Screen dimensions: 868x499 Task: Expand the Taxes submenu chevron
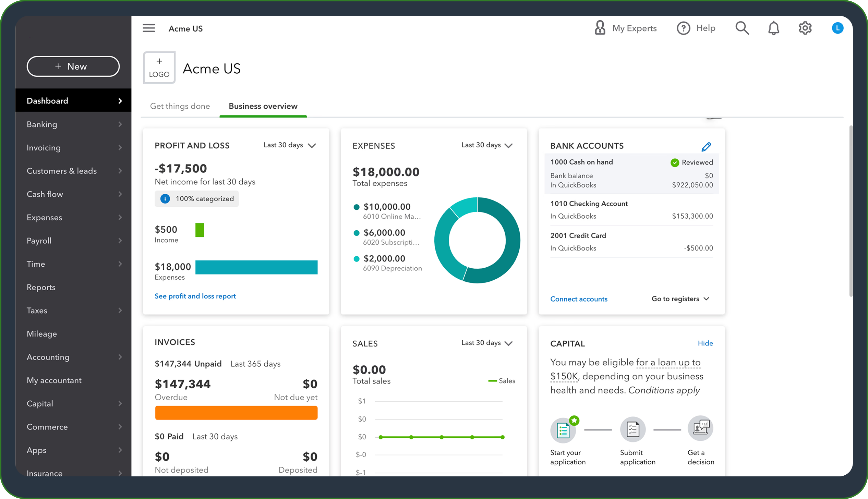tap(120, 311)
